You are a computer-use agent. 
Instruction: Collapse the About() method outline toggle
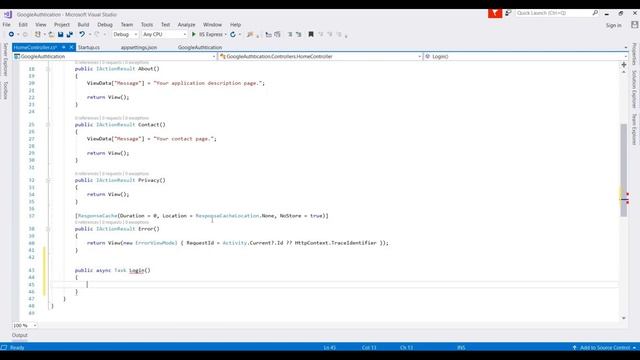coord(48,69)
